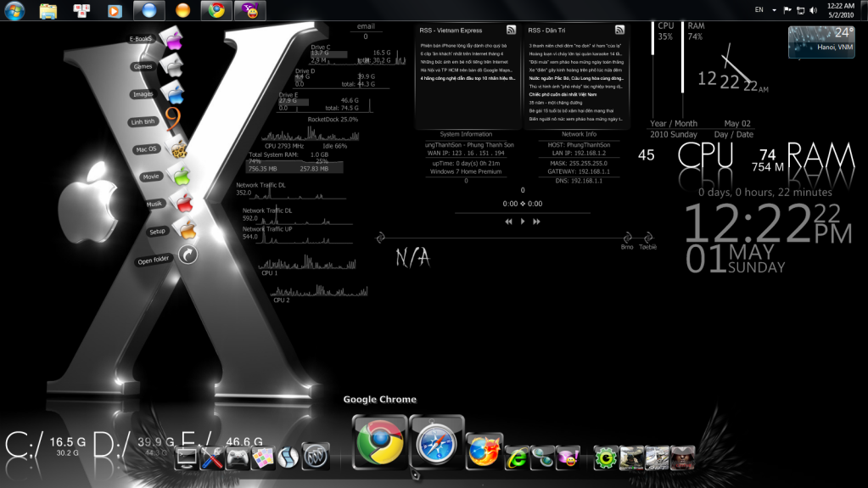Open Windows Media Player in taskbar
The width and height of the screenshot is (868, 488).
[x=115, y=10]
